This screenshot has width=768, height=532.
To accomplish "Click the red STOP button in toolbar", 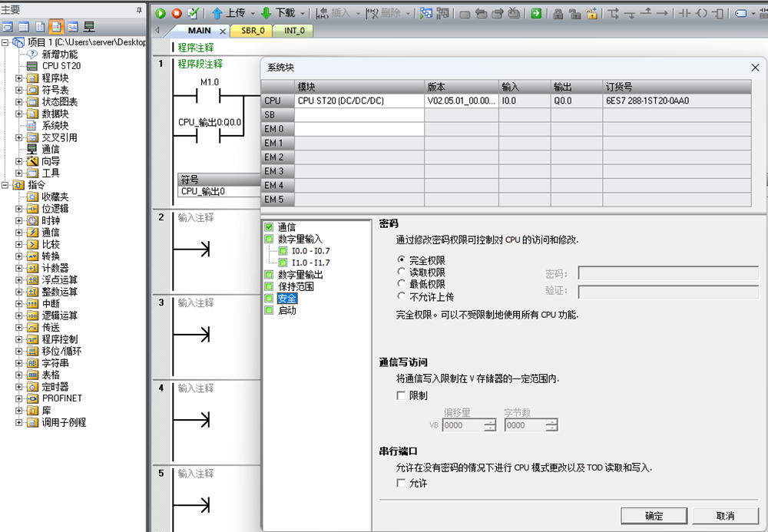I will click(177, 13).
